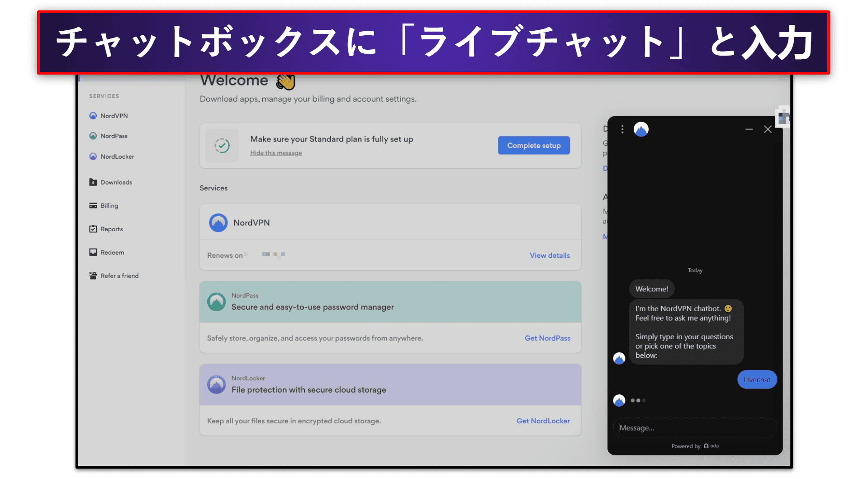Click the chat Message input field
The image size is (868, 479).
(x=695, y=428)
